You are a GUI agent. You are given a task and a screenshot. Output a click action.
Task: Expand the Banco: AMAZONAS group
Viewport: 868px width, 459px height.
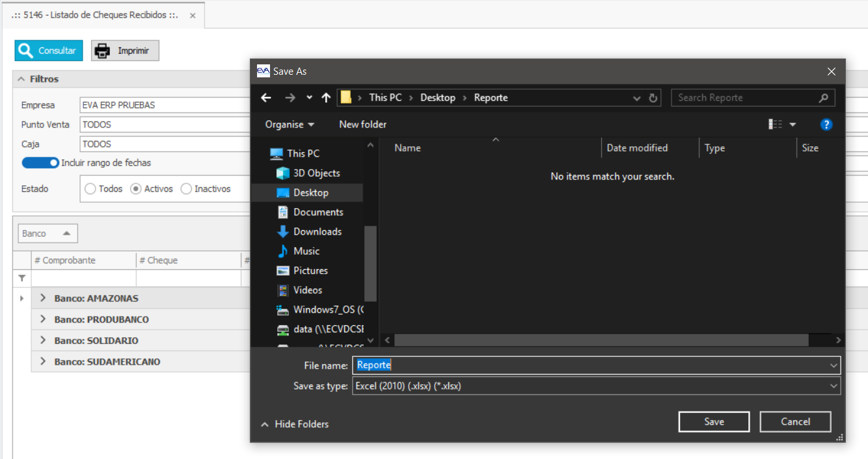44,298
